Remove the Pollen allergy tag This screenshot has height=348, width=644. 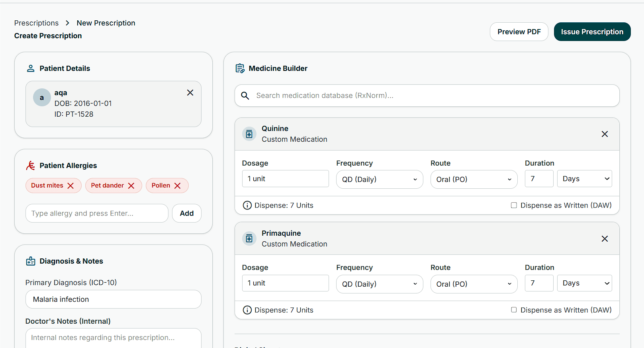click(x=178, y=186)
